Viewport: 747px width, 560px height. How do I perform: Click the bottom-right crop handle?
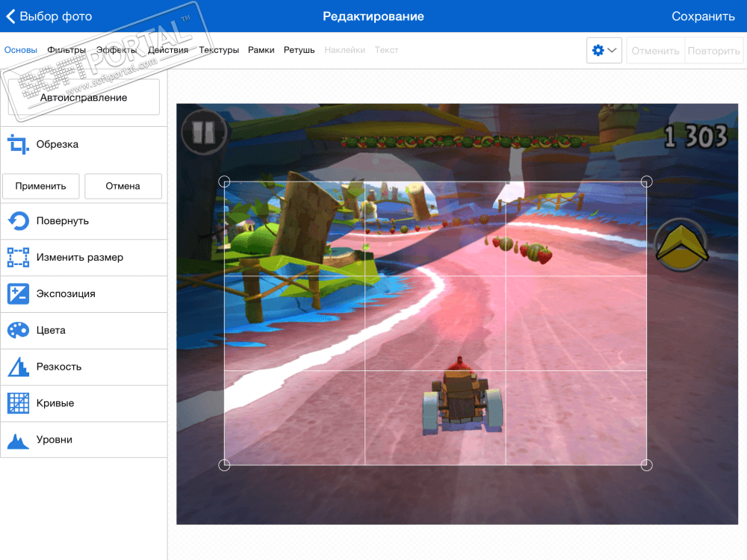point(646,465)
